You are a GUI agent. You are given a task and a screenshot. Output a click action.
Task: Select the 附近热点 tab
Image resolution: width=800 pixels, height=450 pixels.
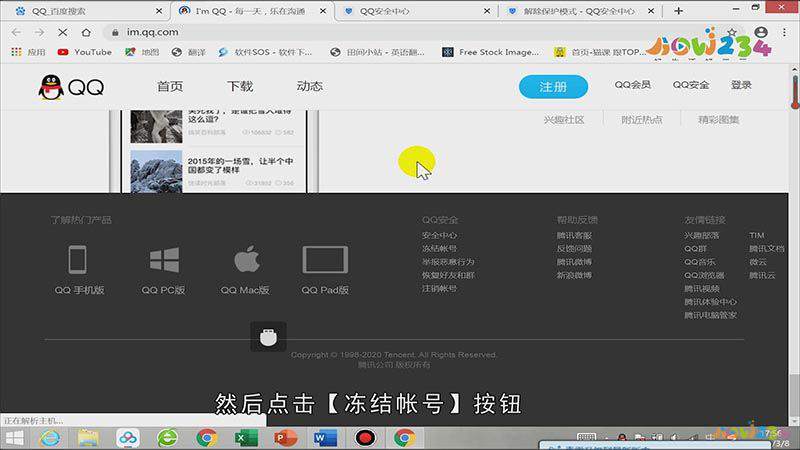pos(642,120)
